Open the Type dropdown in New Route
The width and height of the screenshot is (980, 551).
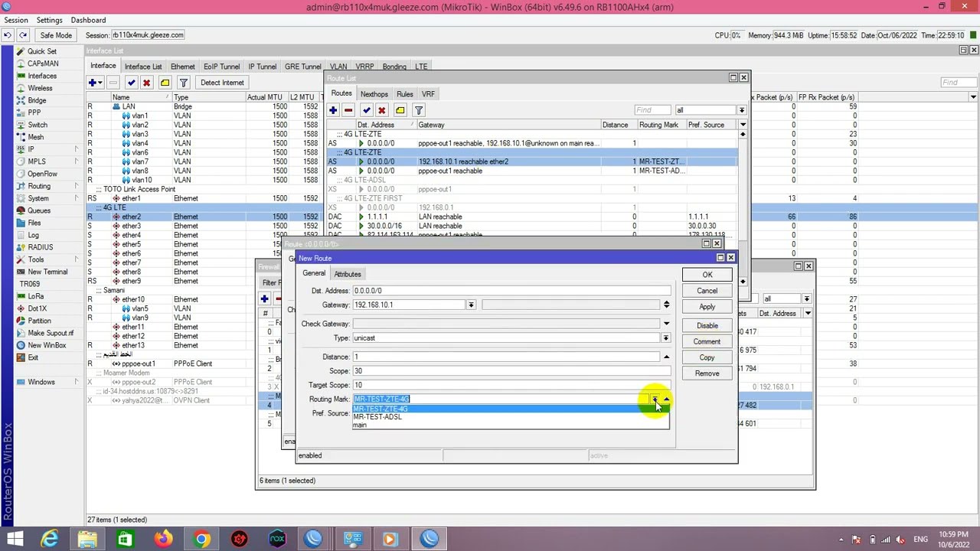coord(666,338)
